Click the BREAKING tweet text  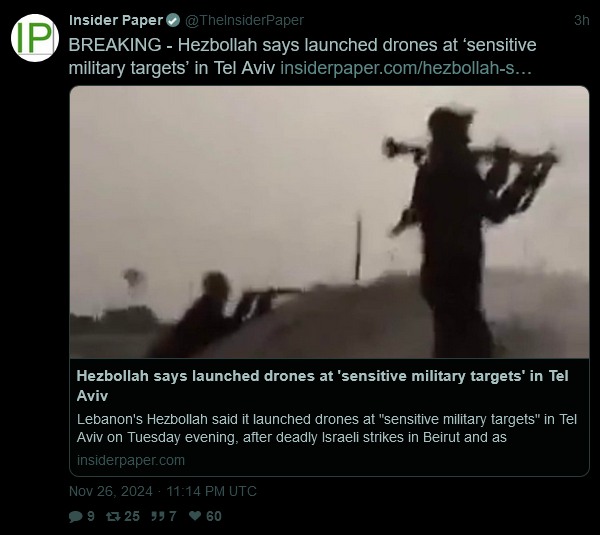tap(302, 57)
